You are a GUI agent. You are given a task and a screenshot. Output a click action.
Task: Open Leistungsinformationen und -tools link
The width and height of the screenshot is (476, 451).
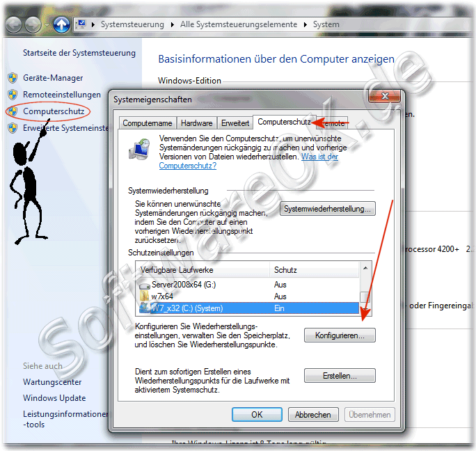coord(65,419)
